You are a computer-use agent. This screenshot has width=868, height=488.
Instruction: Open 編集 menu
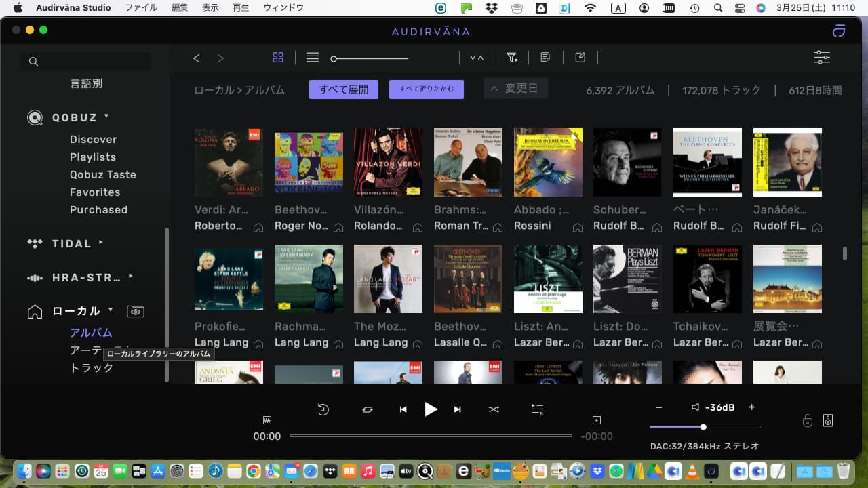(x=180, y=8)
